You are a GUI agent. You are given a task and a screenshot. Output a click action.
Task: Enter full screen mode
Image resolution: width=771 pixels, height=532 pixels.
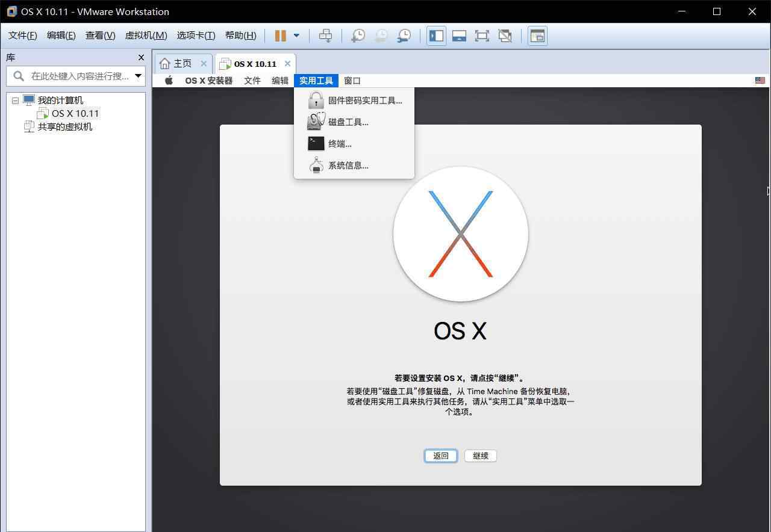[482, 36]
